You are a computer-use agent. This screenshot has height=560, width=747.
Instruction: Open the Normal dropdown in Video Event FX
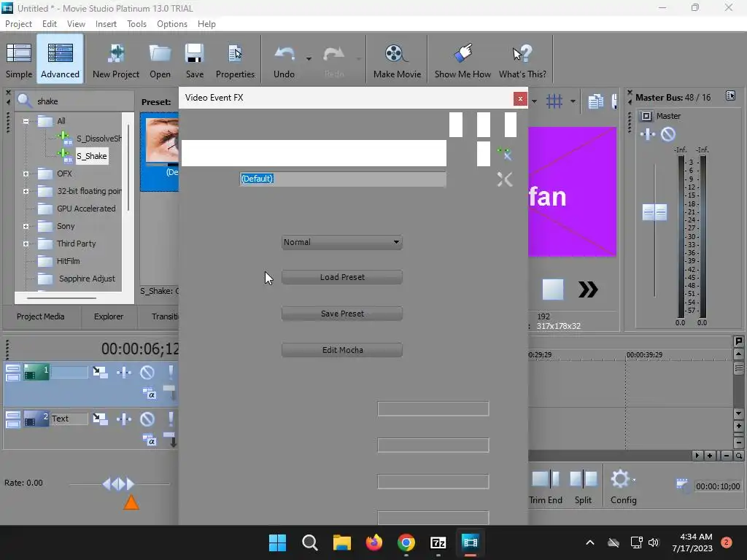(341, 242)
